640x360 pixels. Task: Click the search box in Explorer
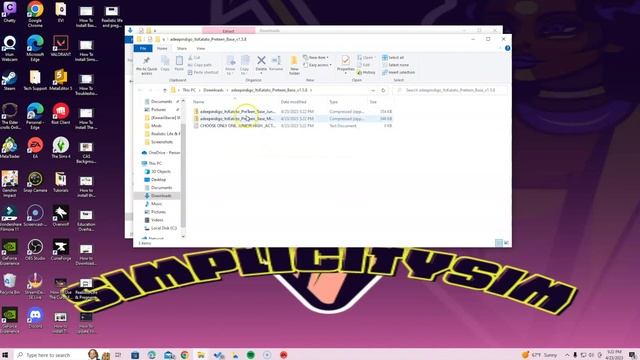450,90
